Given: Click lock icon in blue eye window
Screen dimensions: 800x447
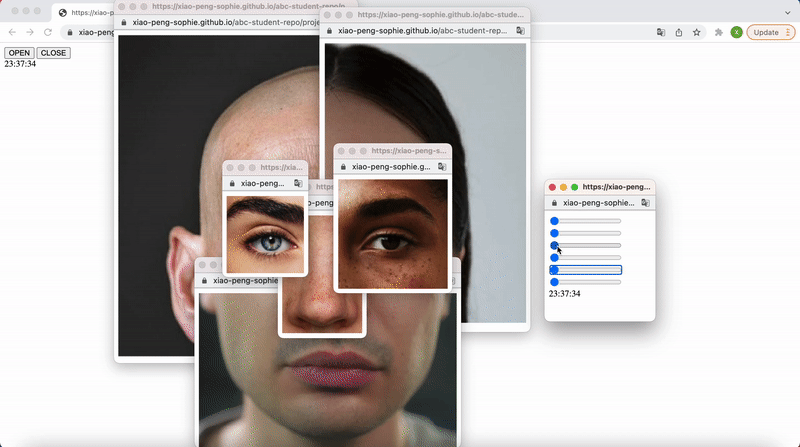Looking at the screenshot, I should point(232,183).
